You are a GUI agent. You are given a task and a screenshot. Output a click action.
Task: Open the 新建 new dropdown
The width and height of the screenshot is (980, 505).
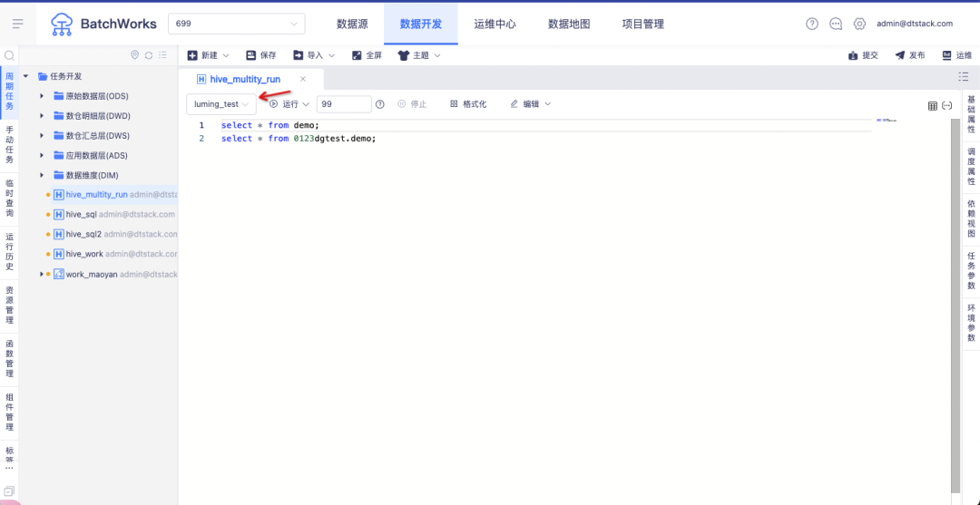(x=209, y=55)
